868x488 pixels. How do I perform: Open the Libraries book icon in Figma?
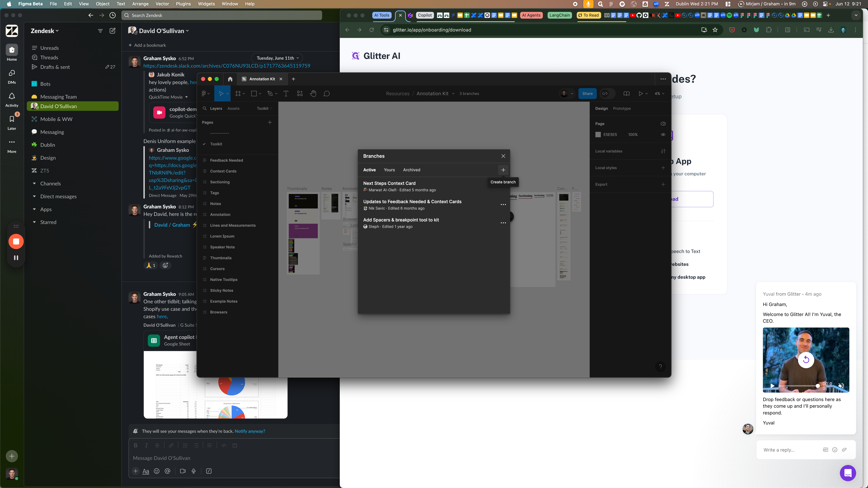(x=626, y=94)
